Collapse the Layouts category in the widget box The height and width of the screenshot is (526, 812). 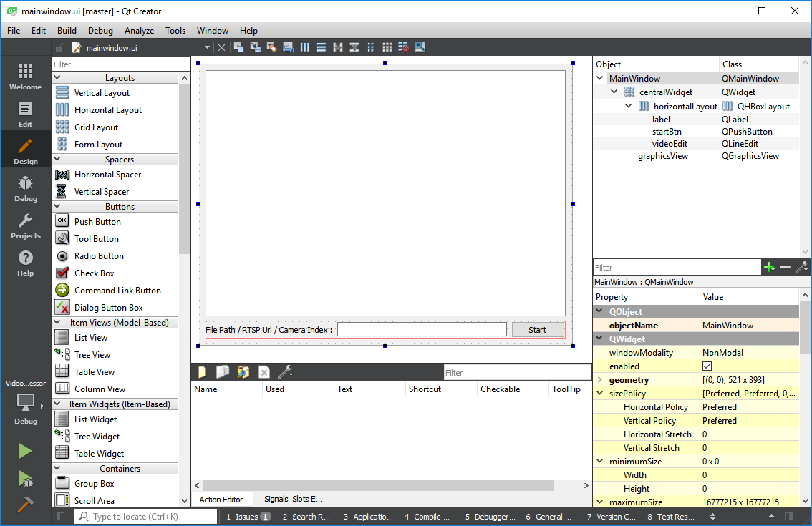[x=57, y=78]
